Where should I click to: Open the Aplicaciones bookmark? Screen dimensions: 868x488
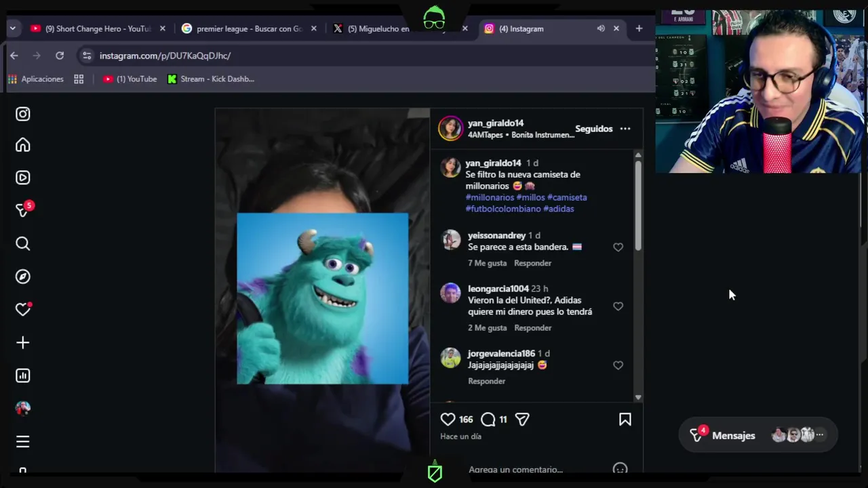coord(36,79)
